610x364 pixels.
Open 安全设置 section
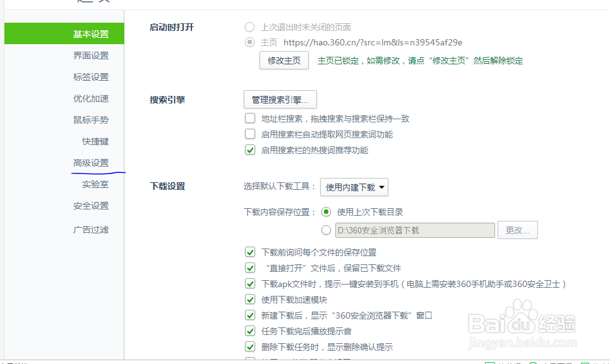click(x=91, y=206)
